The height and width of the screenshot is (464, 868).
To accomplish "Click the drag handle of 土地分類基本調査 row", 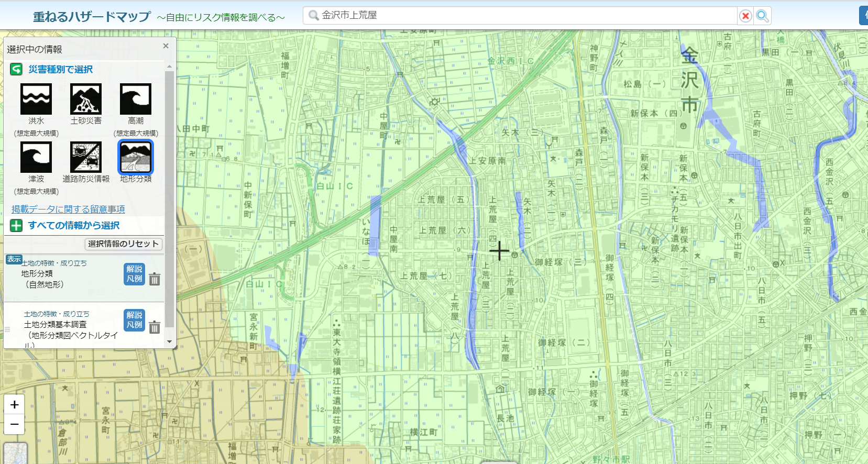I will tap(7, 329).
